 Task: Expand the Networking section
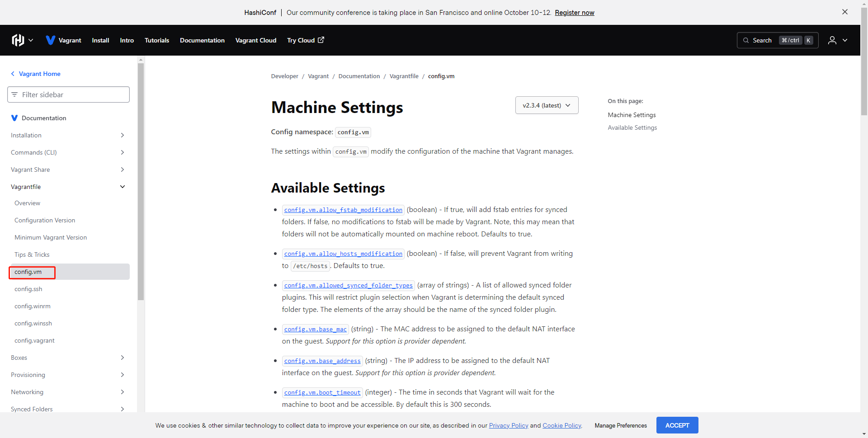click(123, 392)
